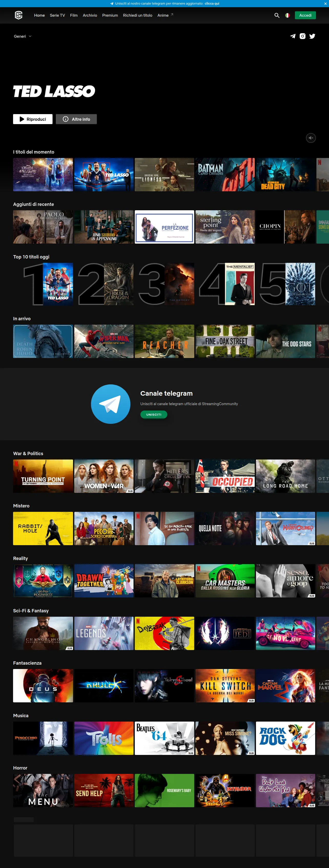
Task: Click the 'Sci-Fi & Fantasy' row heading
Action: (31, 611)
